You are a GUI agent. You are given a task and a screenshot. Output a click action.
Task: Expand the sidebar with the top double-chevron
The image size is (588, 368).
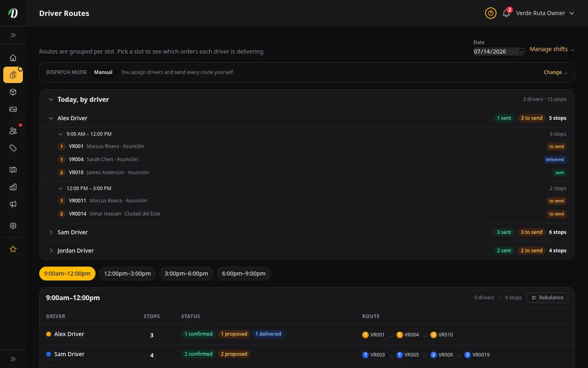13,35
